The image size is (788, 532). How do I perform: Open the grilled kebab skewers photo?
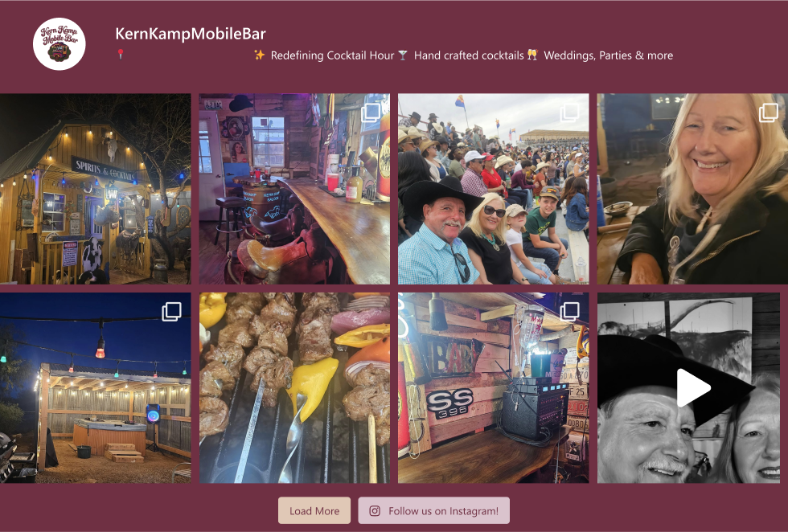294,388
